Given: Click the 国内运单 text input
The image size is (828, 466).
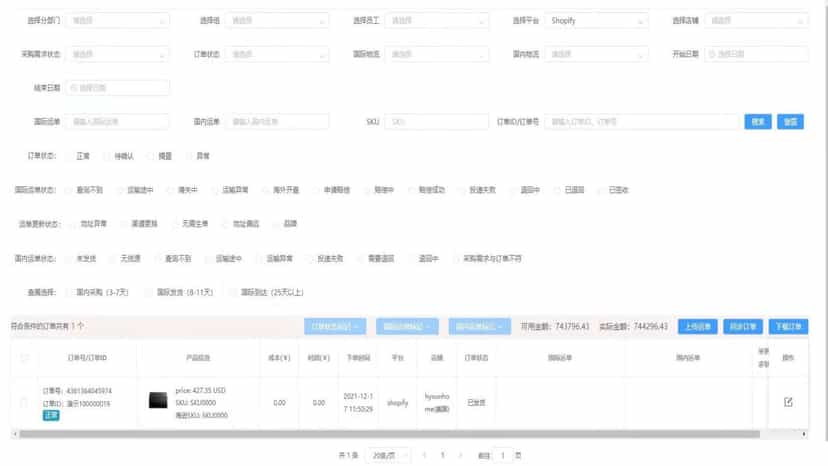Looking at the screenshot, I should [x=277, y=122].
